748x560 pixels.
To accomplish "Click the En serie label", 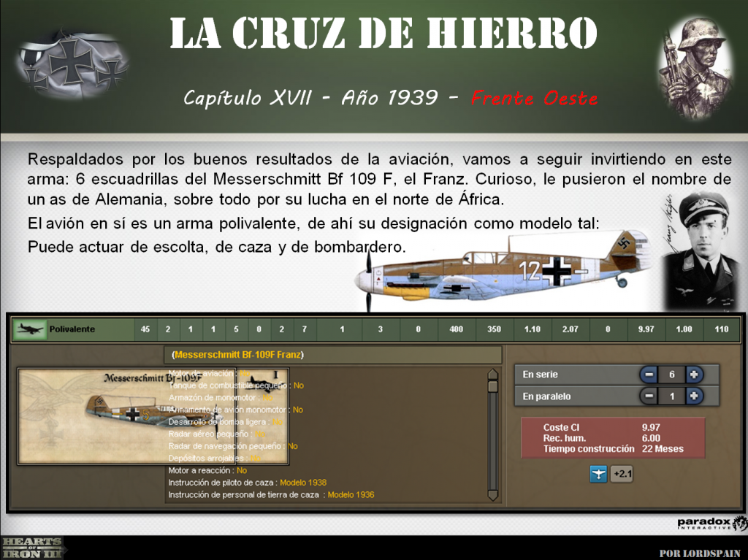I will [540, 375].
